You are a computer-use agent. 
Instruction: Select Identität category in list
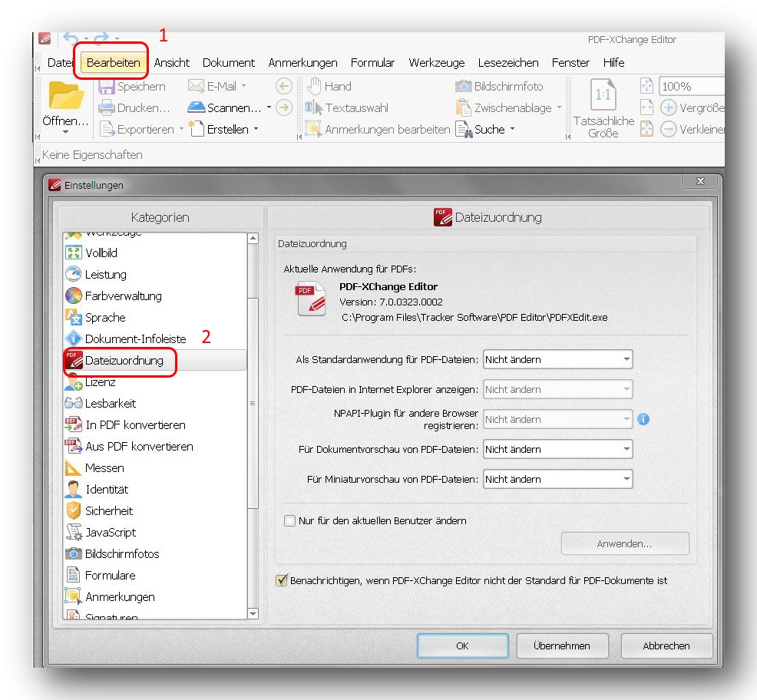pyautogui.click(x=154, y=489)
